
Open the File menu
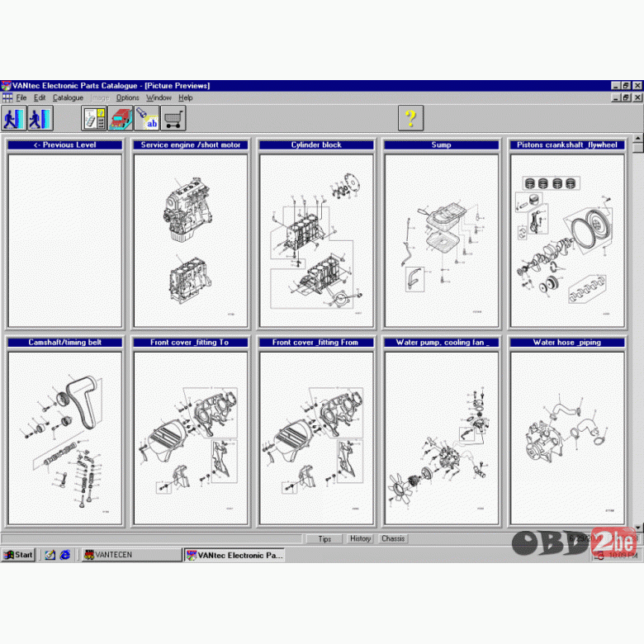point(21,97)
